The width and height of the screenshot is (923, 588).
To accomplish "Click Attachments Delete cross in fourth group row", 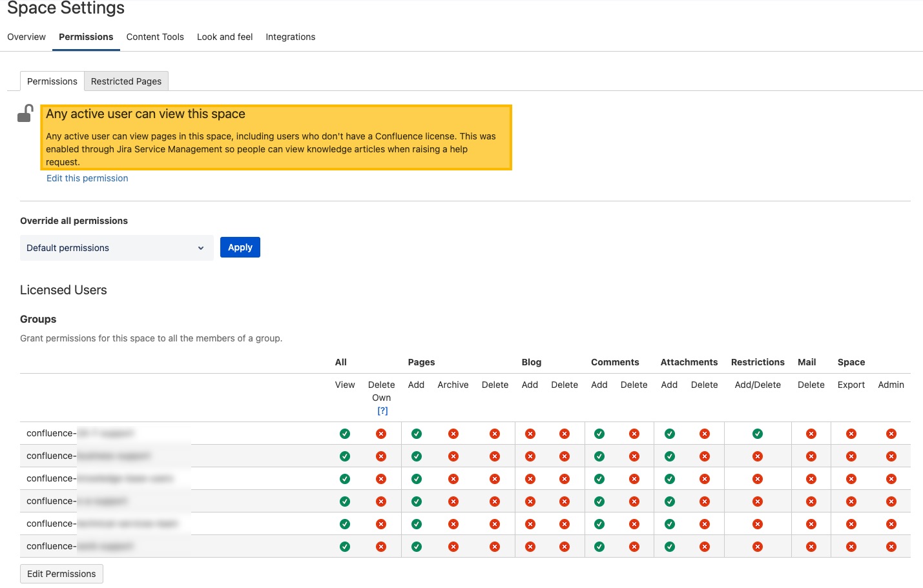I will coord(705,502).
